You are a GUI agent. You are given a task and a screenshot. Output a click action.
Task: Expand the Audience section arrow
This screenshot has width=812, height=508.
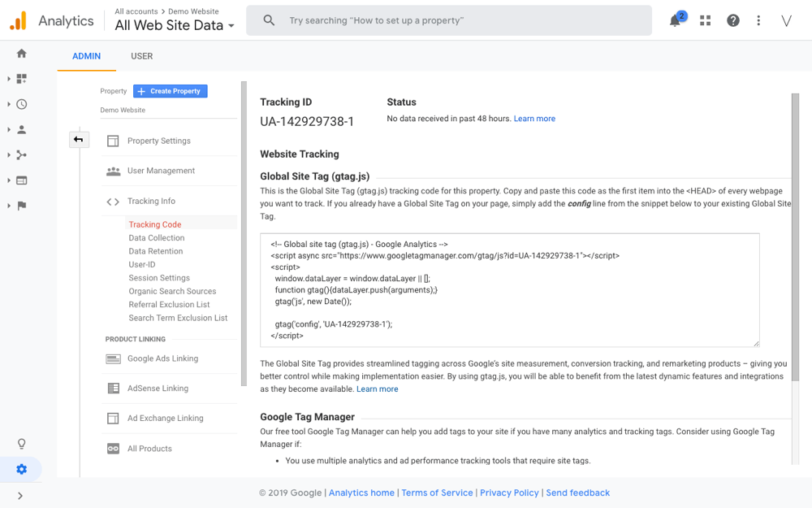pos(8,129)
